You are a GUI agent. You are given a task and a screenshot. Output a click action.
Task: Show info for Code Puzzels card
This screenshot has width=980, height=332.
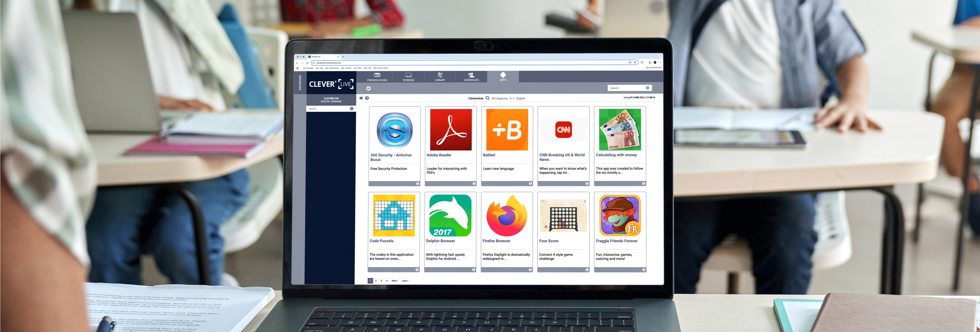417,270
